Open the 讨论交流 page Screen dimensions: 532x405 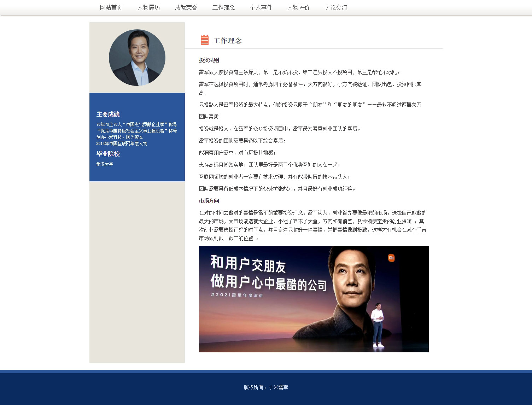click(x=336, y=7)
